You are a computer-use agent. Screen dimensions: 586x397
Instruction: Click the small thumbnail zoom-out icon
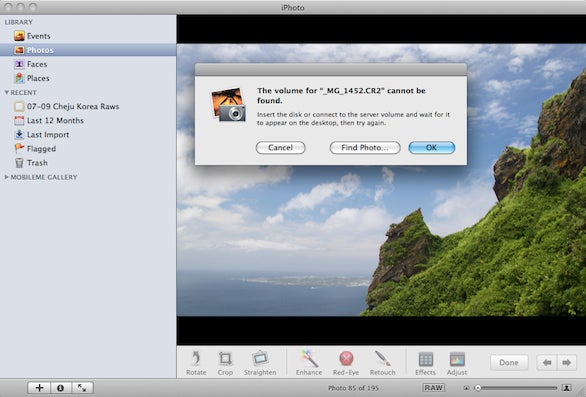point(466,388)
